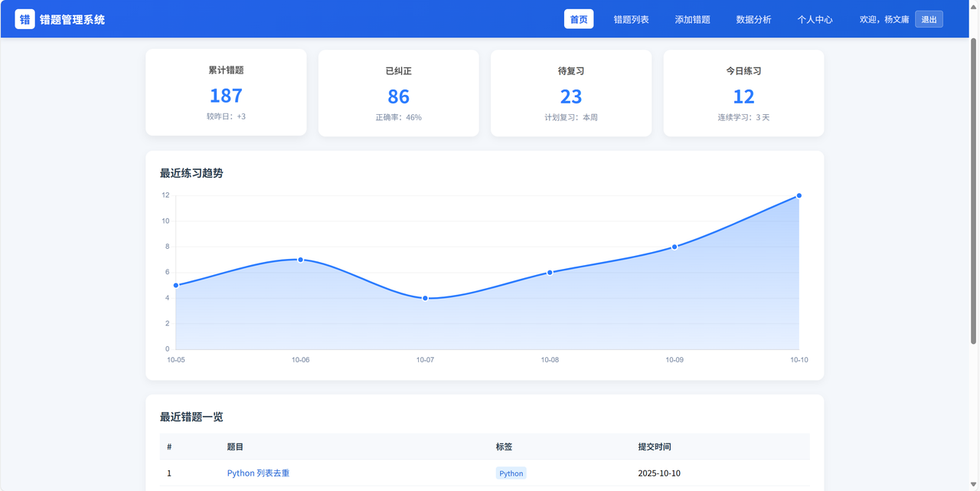Open 添加错题 page
This screenshot has width=980, height=491.
tap(692, 19)
